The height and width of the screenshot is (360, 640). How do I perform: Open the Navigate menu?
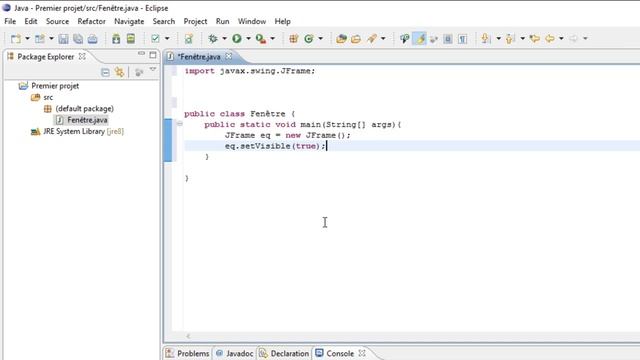[129, 21]
